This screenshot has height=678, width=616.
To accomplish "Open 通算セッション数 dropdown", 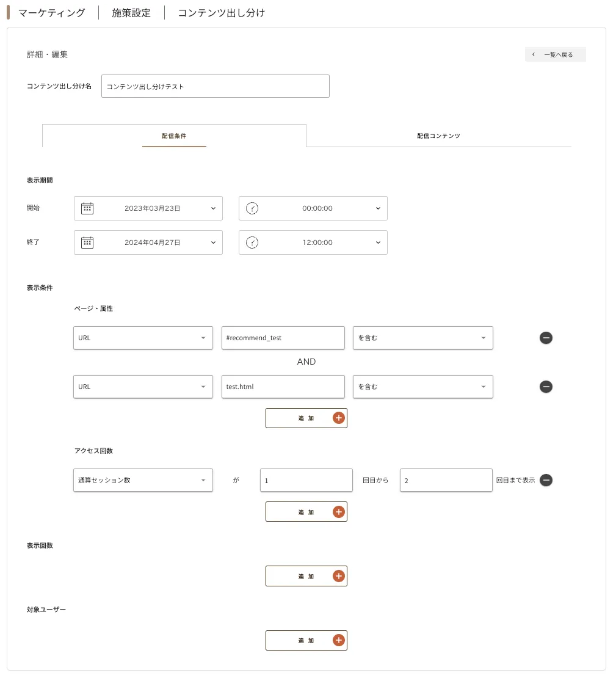I will pyautogui.click(x=143, y=480).
